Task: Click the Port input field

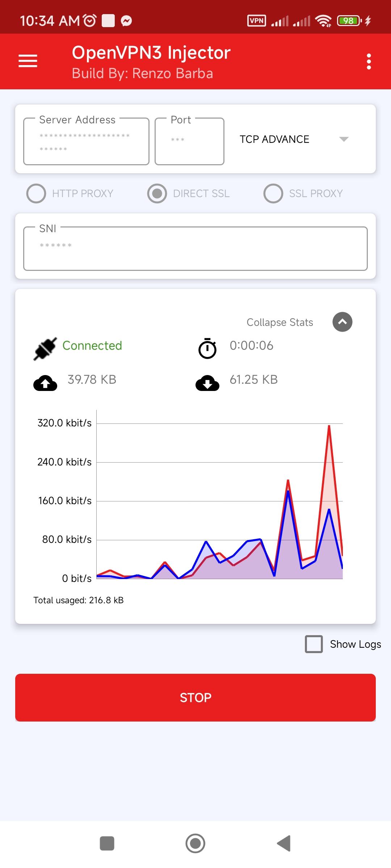Action: (x=189, y=141)
